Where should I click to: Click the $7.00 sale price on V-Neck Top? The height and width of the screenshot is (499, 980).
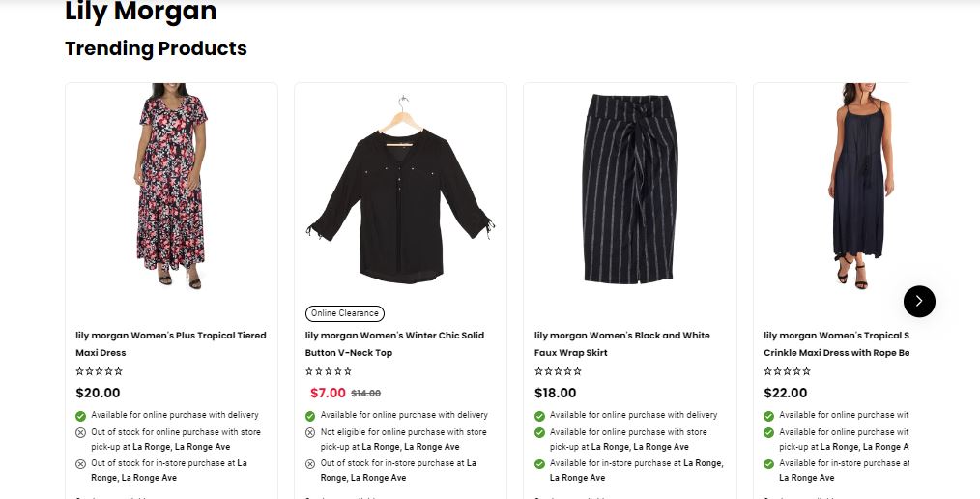328,393
